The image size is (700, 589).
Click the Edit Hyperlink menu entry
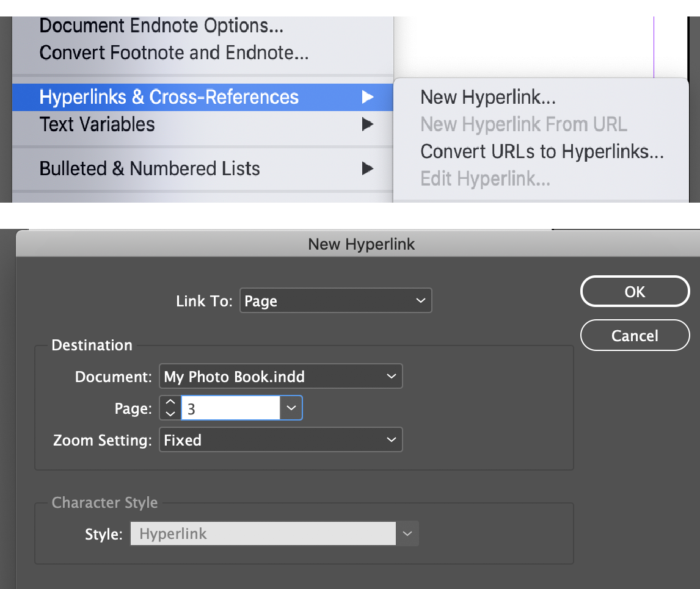pos(485,179)
